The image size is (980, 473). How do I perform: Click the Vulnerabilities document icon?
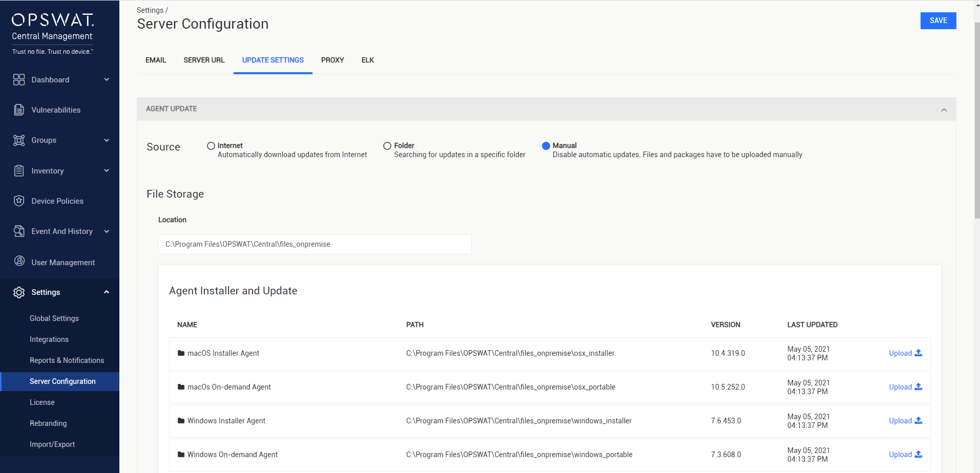[x=19, y=110]
